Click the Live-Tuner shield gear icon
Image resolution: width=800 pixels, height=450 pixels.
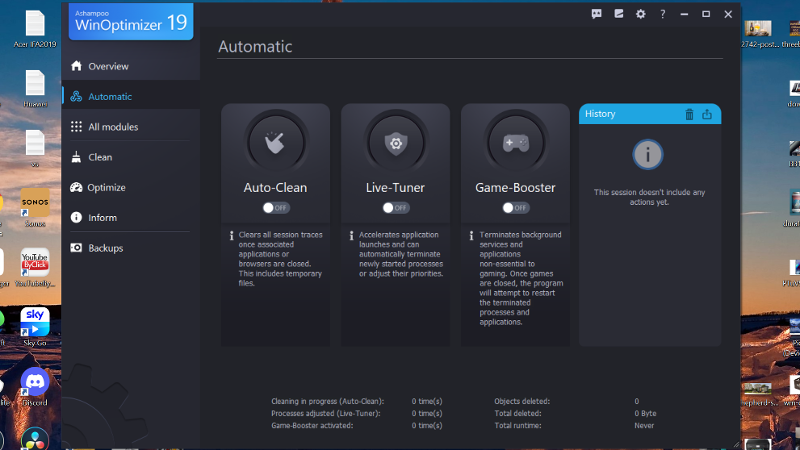[x=395, y=143]
